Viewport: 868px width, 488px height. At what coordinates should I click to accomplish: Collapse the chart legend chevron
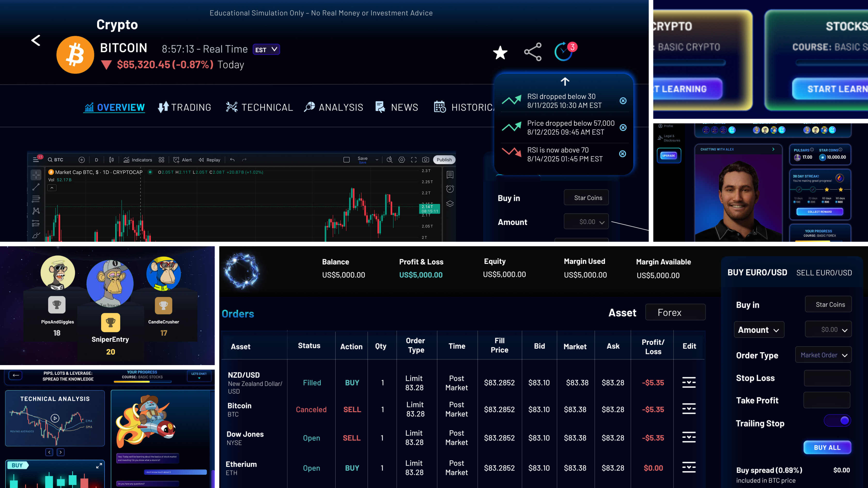coord(52,188)
